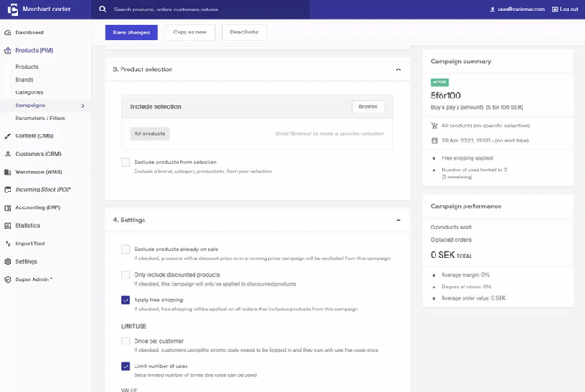Open Import Tool sidebar icon

point(8,243)
